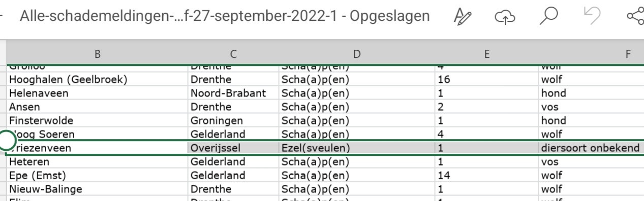This screenshot has height=201, width=644.
Task: Tap the undo arrow icon
Action: [x=592, y=16]
